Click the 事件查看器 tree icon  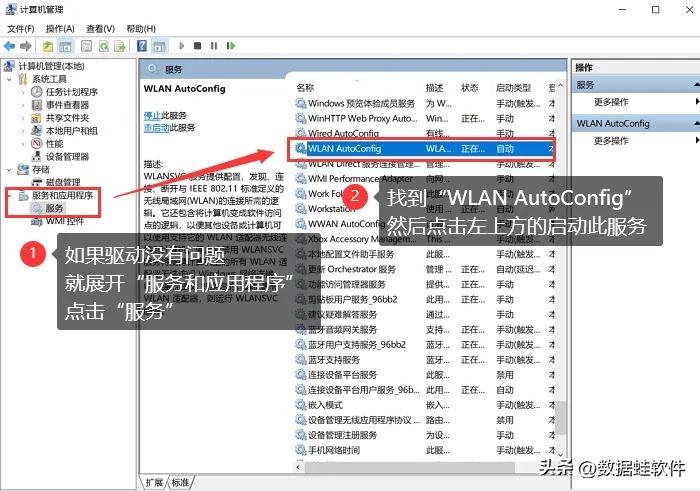tap(37, 105)
